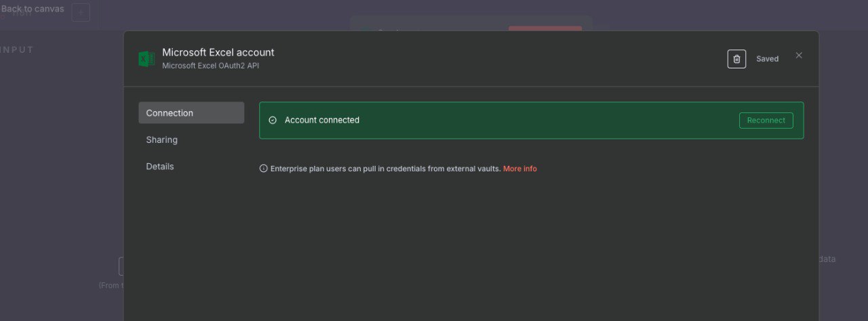Click the Enterprise plan users notice text

point(385,169)
